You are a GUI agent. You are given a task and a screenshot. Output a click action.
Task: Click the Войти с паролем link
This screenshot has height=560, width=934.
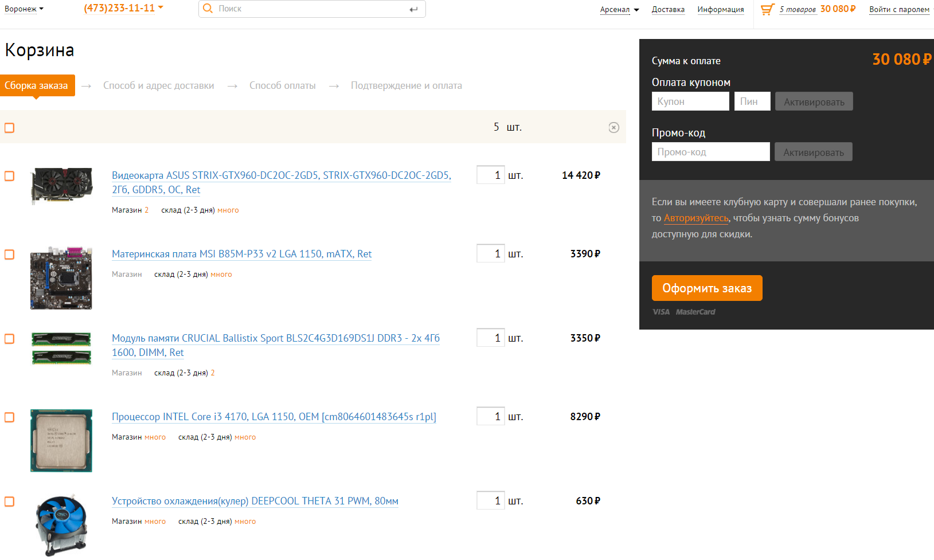click(x=899, y=10)
